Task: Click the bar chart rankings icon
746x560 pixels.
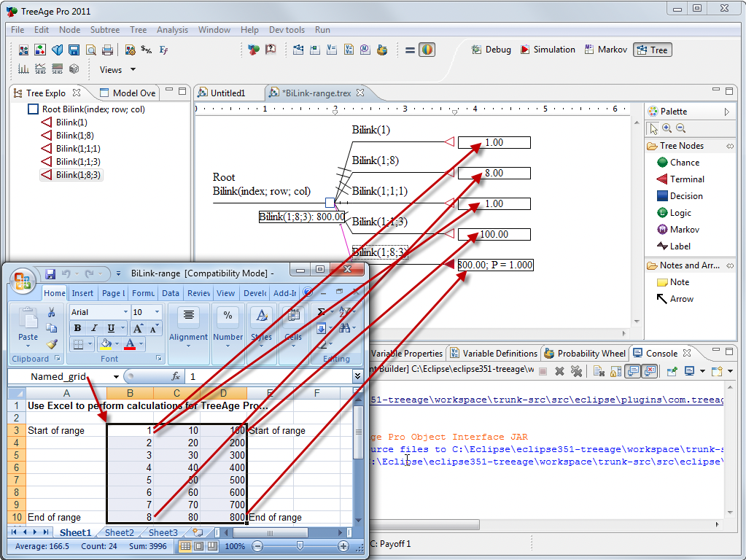Action: coord(23,69)
